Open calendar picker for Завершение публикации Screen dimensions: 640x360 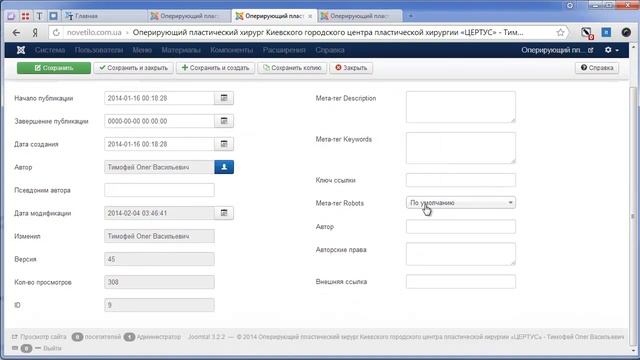tap(224, 121)
